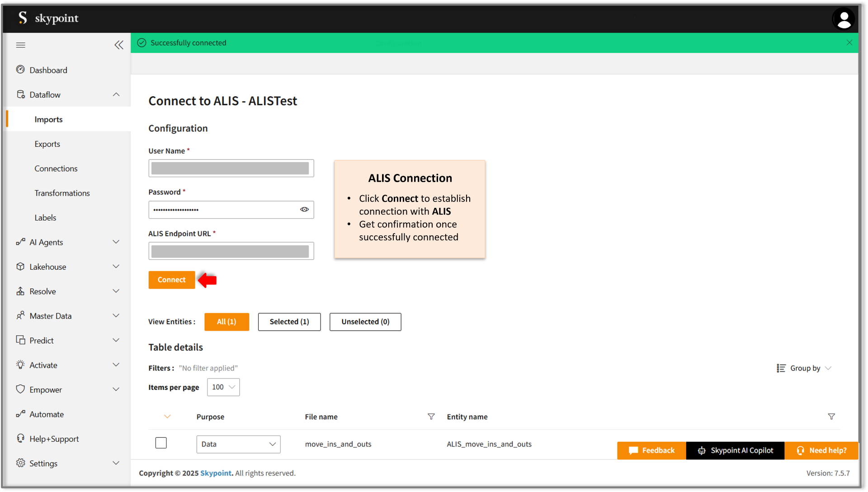Open the Connections menu item
The width and height of the screenshot is (868, 492).
coord(56,169)
